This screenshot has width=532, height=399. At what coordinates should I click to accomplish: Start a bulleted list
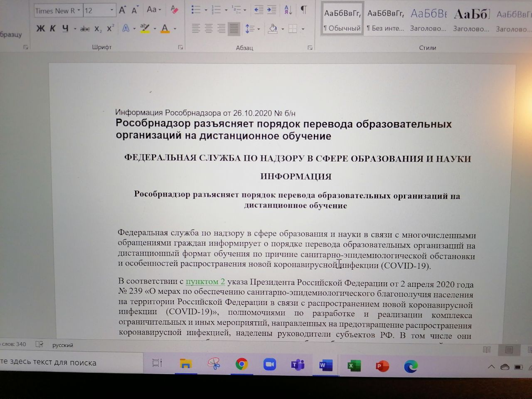pyautogui.click(x=196, y=10)
